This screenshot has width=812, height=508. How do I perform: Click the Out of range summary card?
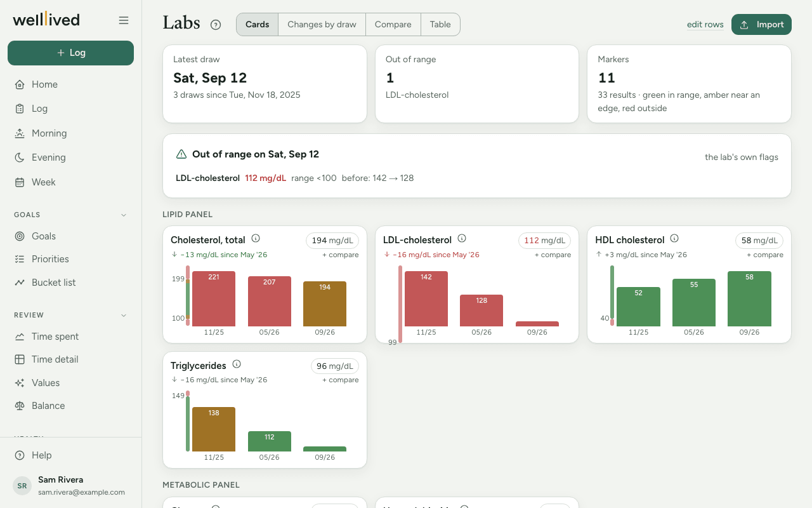pyautogui.click(x=477, y=84)
